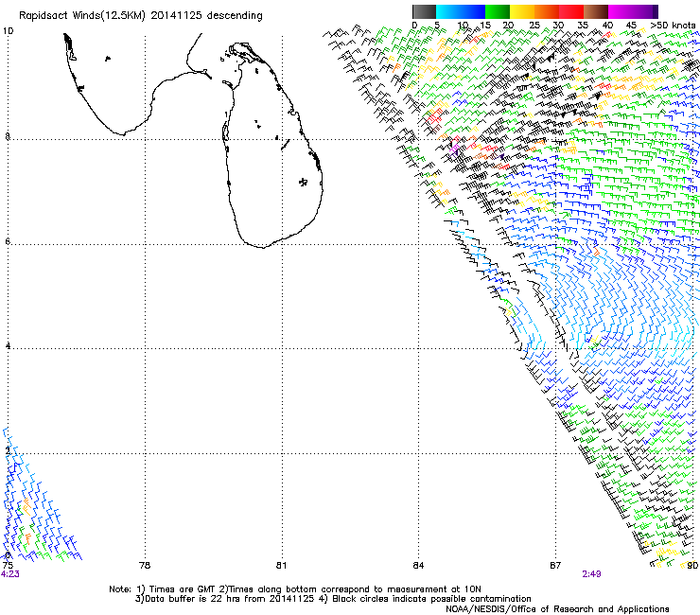Click the 'Rapidscat Winds(12.5KM)' title text
The height and width of the screenshot is (615, 700).
(82, 16)
